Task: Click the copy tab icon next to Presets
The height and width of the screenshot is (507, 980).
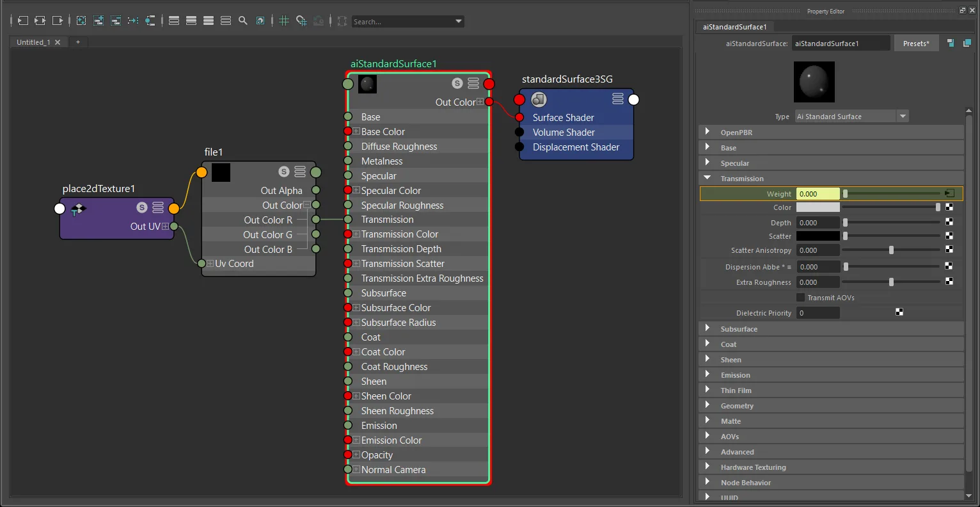Action: pos(967,43)
